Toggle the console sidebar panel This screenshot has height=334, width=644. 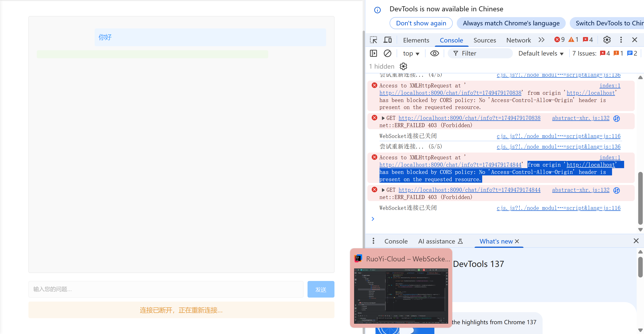pos(373,53)
